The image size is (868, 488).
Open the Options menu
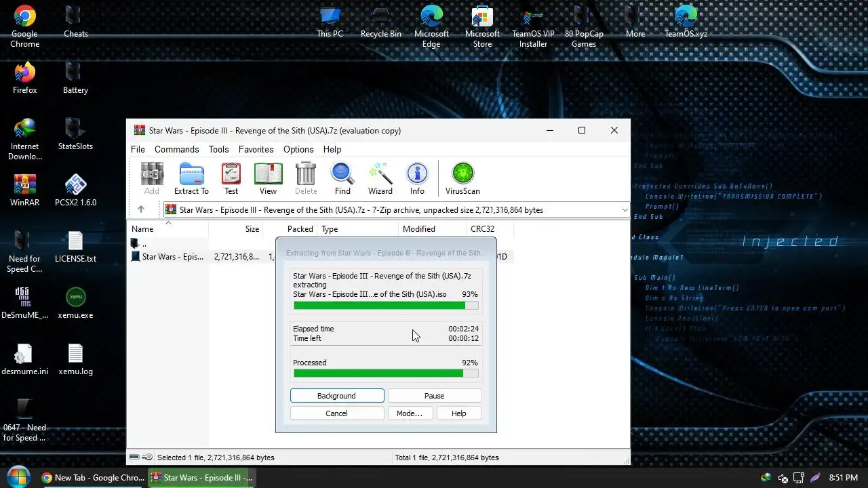[x=298, y=149]
